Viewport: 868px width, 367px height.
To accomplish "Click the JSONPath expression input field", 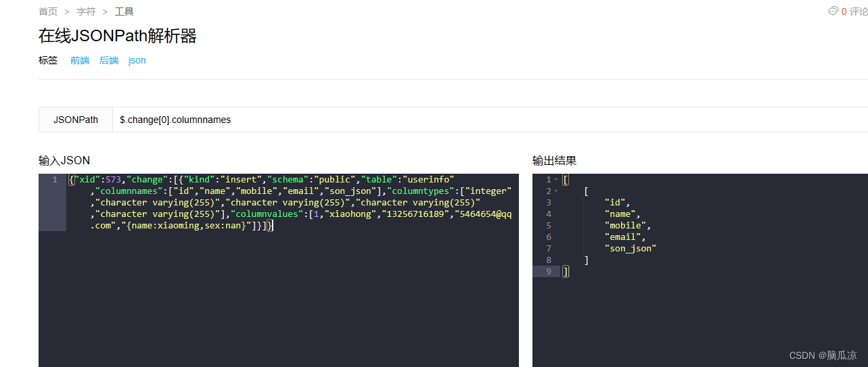I will click(x=490, y=120).
